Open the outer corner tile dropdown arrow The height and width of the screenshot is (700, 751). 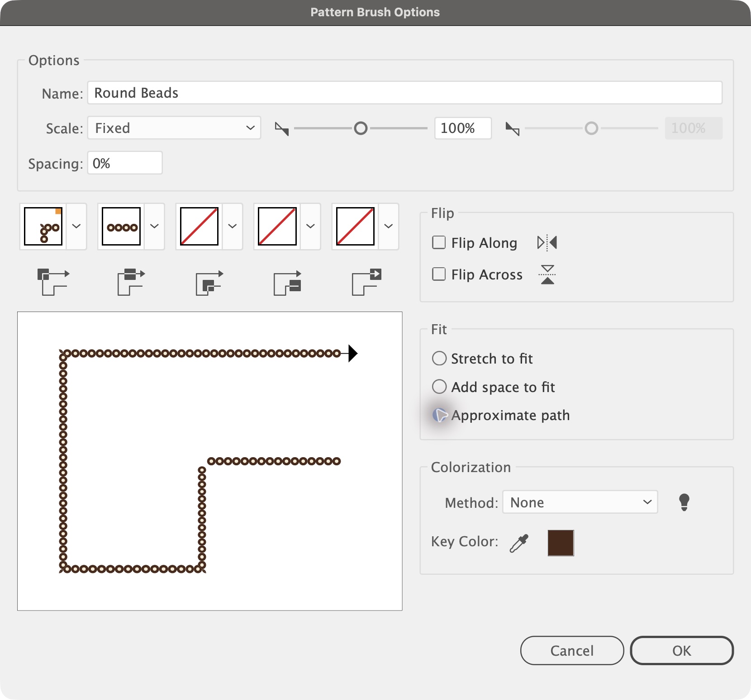76,226
